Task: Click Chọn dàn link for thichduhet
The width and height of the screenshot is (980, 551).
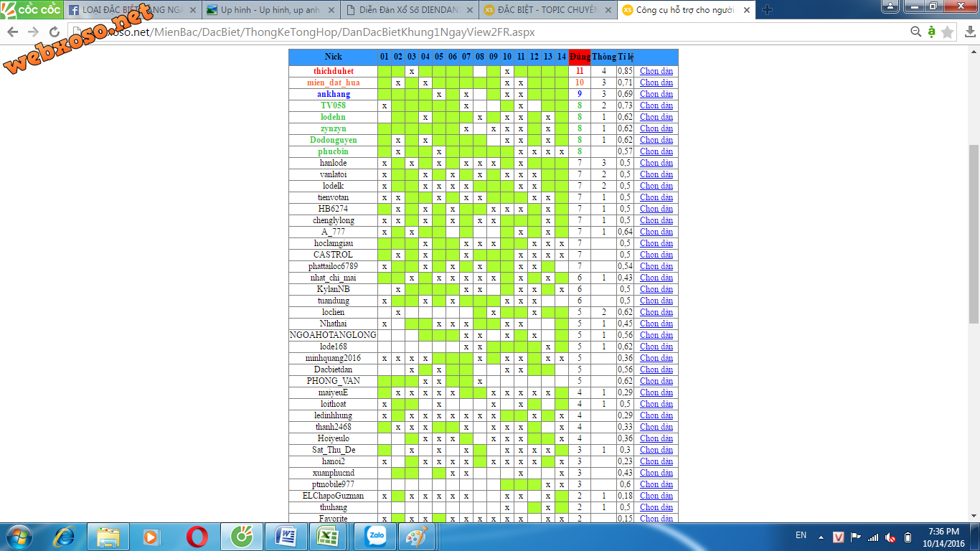Action: click(x=656, y=71)
